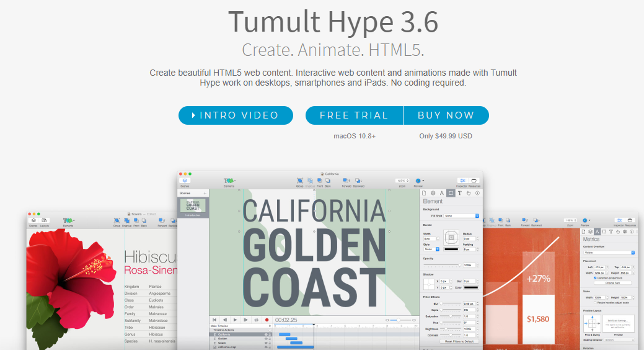Click the timeline playhead marker
This screenshot has width=644, height=350.
[x=314, y=325]
